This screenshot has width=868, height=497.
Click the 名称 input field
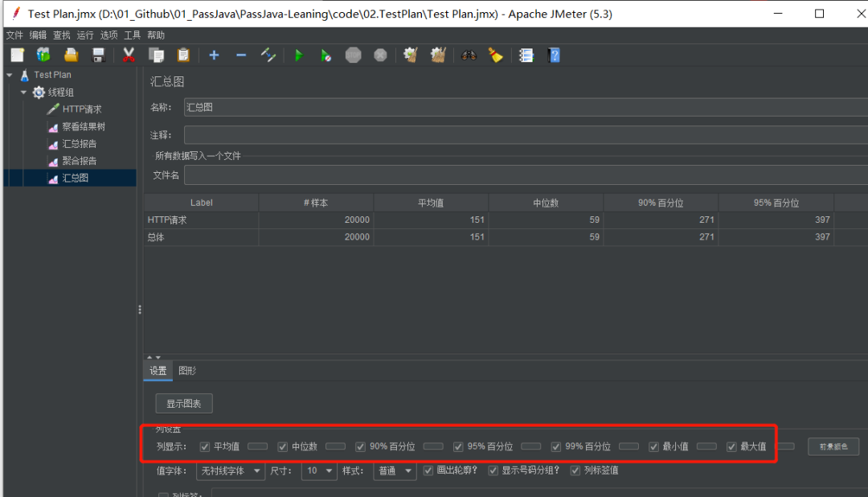pos(526,108)
